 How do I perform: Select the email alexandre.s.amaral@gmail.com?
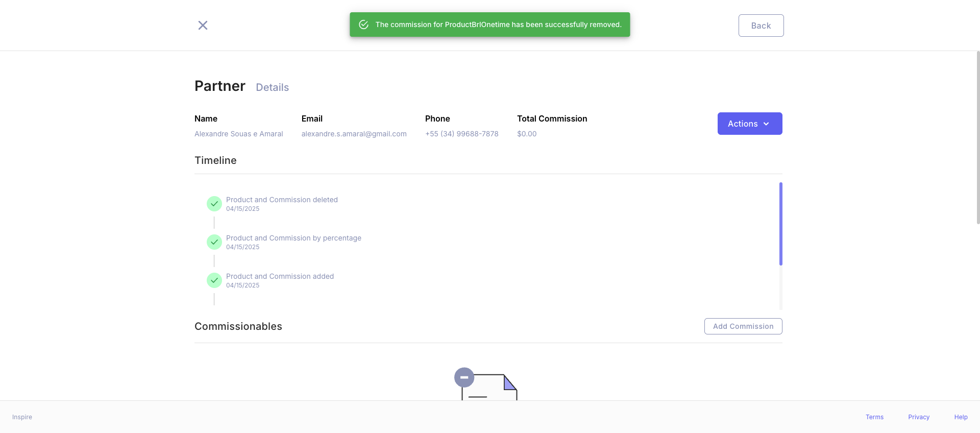[x=354, y=134]
